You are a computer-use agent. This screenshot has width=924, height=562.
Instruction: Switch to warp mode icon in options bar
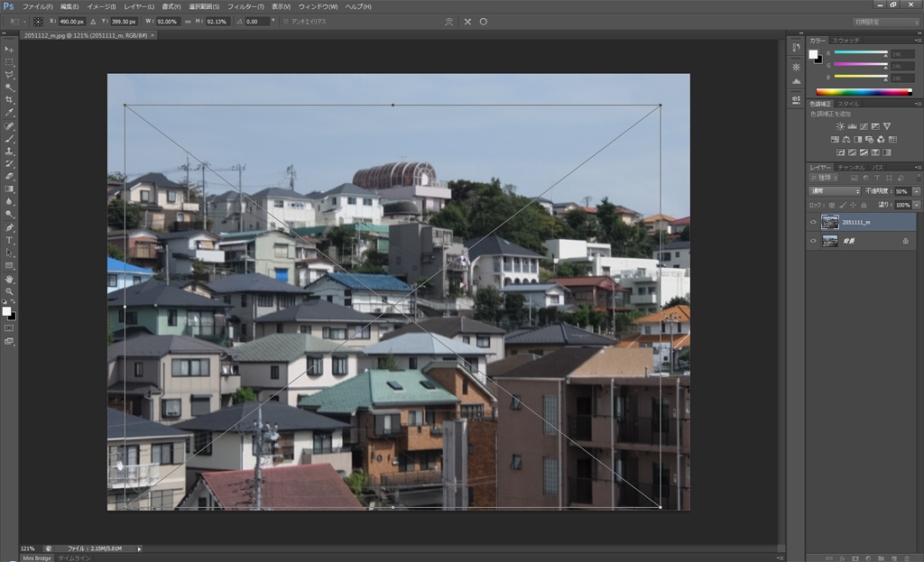449,21
